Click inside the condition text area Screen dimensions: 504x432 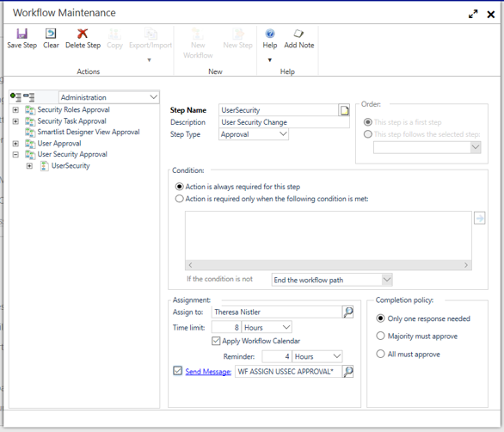pyautogui.click(x=329, y=236)
